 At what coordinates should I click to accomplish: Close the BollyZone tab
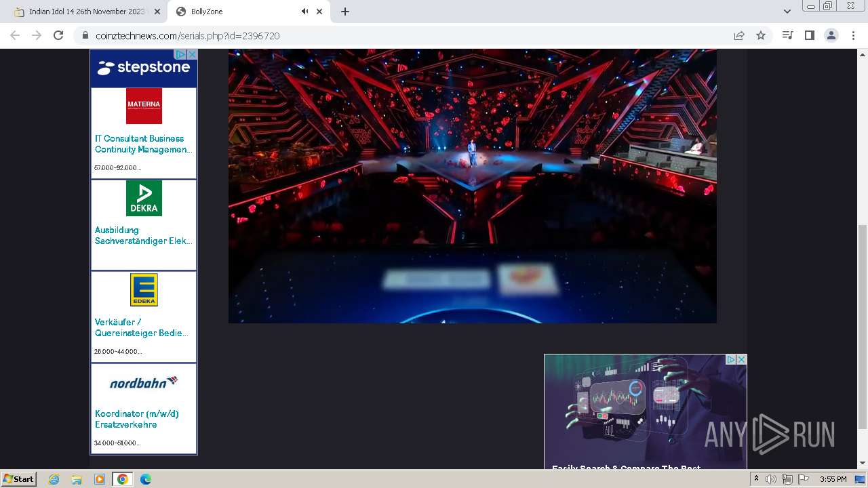click(x=319, y=12)
